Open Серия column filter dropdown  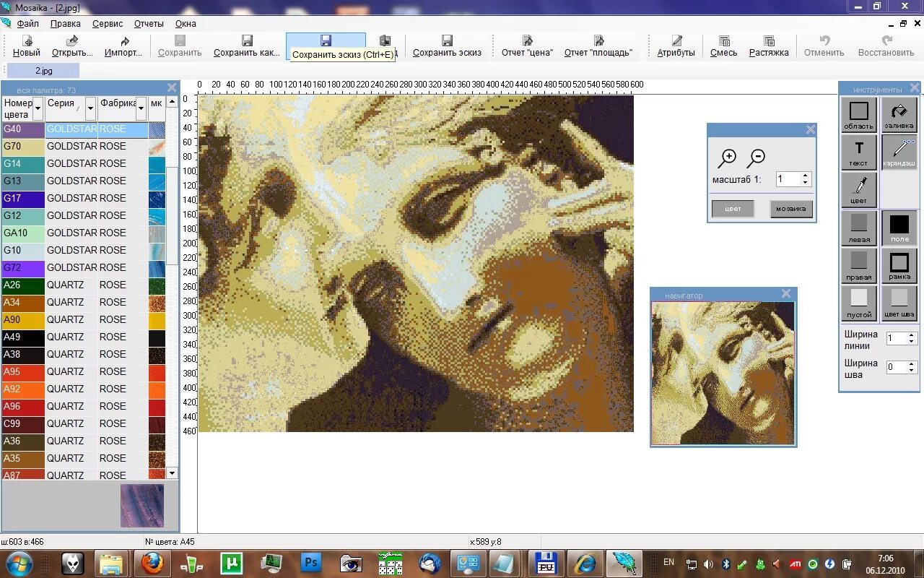[x=90, y=109]
